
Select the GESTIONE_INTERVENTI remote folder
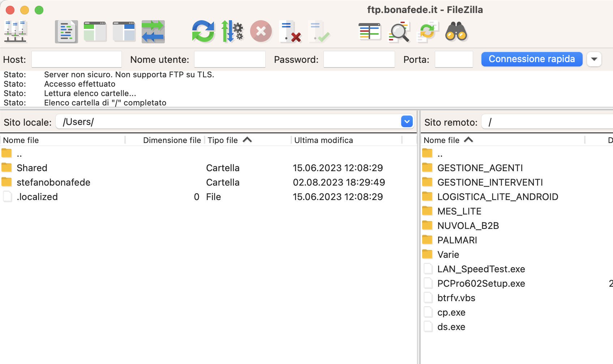517,182
